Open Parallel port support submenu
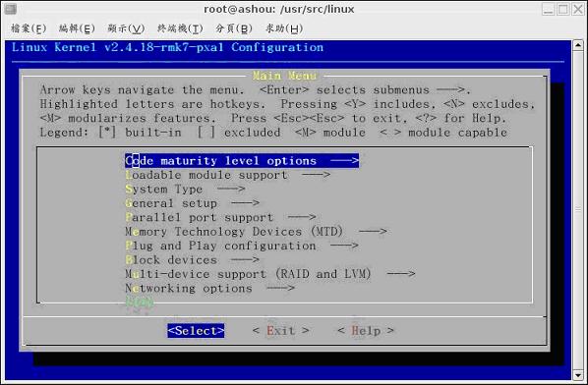Viewport: 588px width, 385px height. tap(220, 218)
